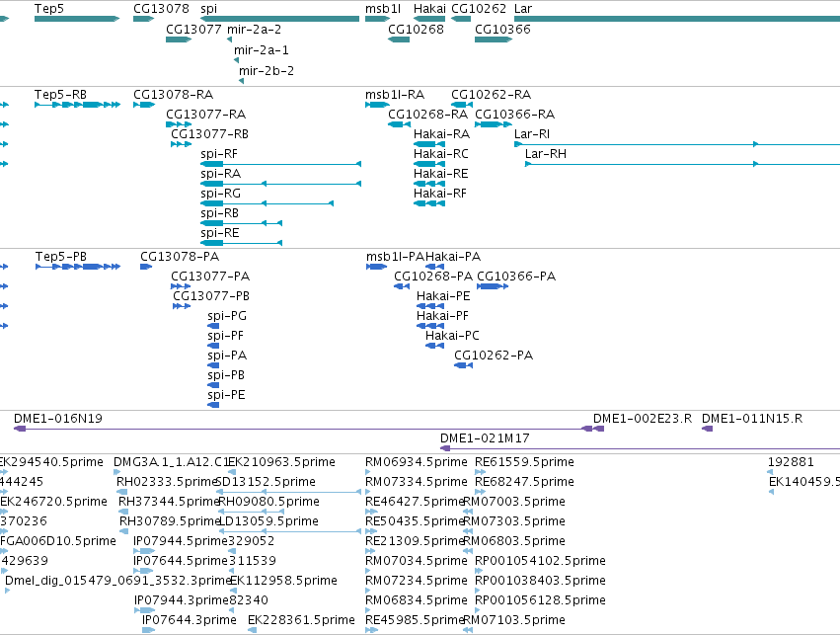This screenshot has width=840, height=635.
Task: Click the CG10366-RA transcript
Action: [x=494, y=124]
